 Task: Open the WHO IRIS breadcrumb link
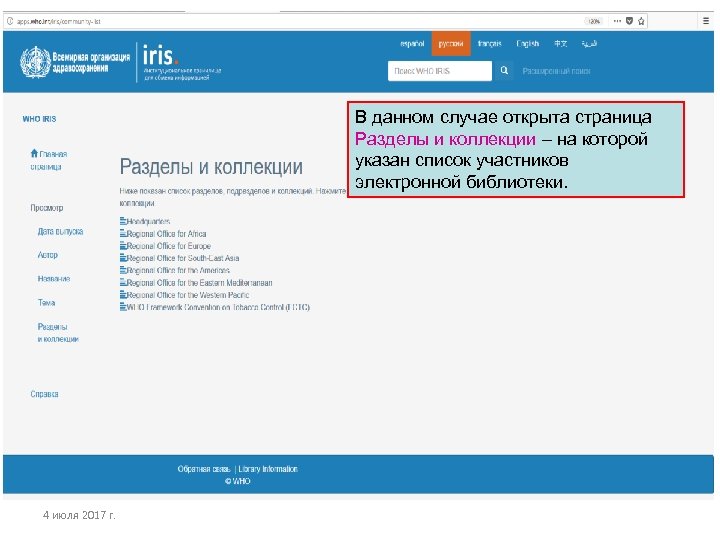pyautogui.click(x=39, y=119)
